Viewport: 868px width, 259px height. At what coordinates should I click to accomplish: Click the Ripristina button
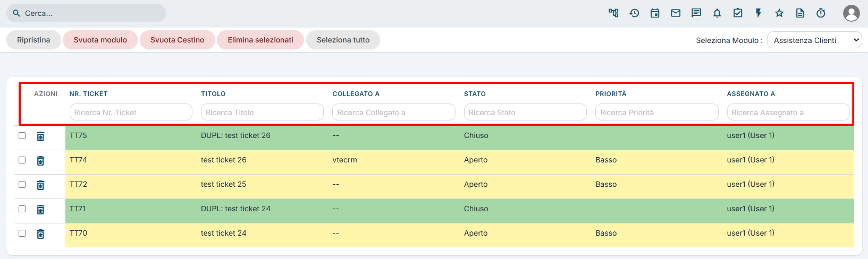33,40
